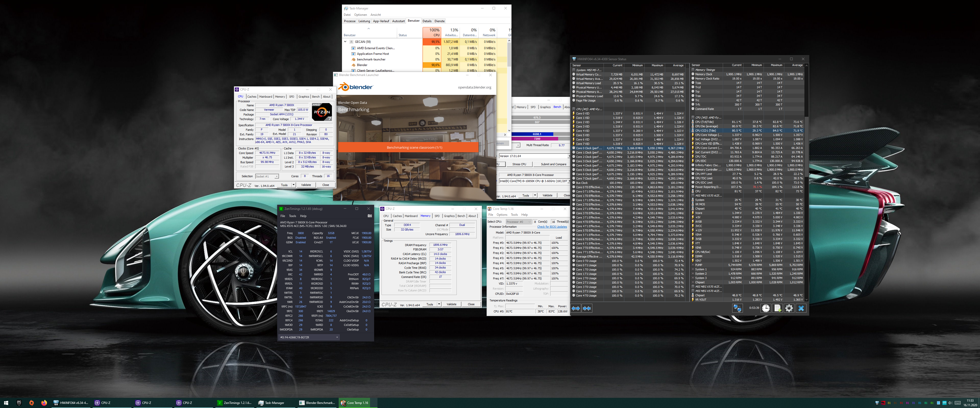Open CPU-Z Tools dropdown arrow in CPU tab
The height and width of the screenshot is (408, 980).
[x=293, y=185]
